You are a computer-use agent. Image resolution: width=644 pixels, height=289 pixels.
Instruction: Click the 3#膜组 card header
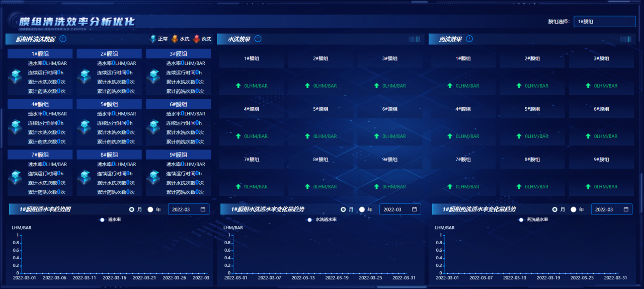tap(178, 54)
